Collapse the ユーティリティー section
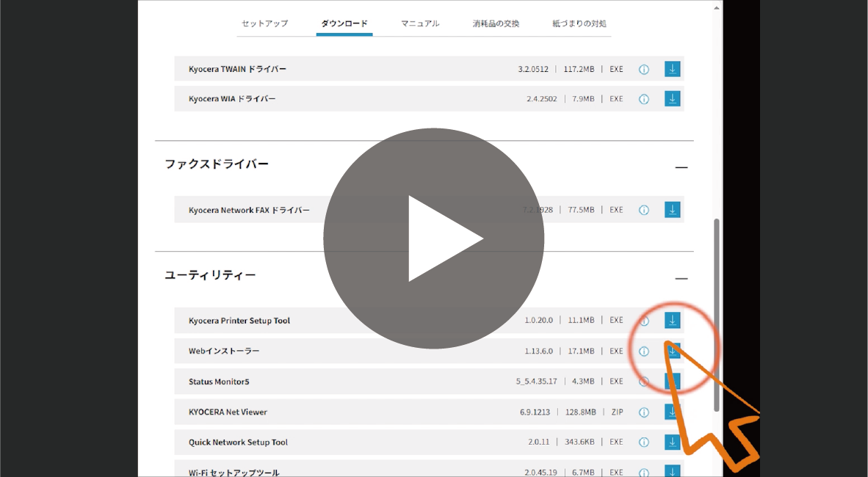Screen dimensions: 868x477 681,278
